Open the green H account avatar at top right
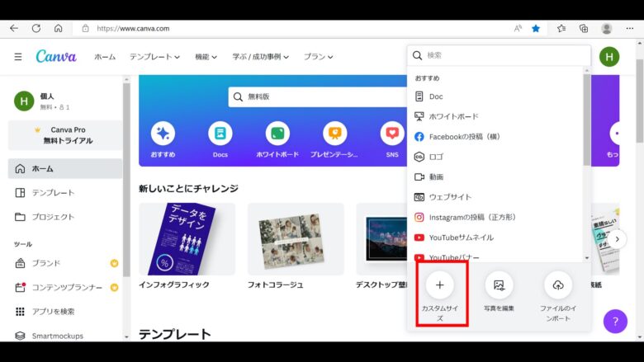The image size is (644, 362). tap(609, 57)
